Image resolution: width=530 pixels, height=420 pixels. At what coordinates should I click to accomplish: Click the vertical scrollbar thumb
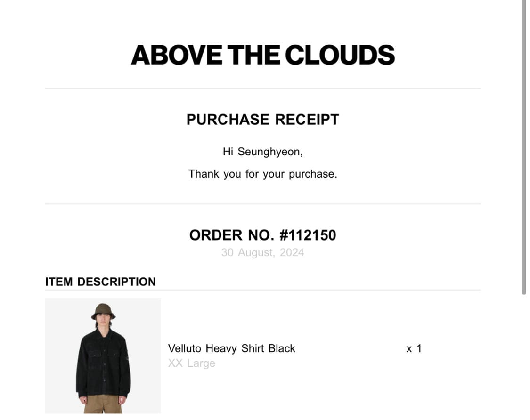coord(524,147)
